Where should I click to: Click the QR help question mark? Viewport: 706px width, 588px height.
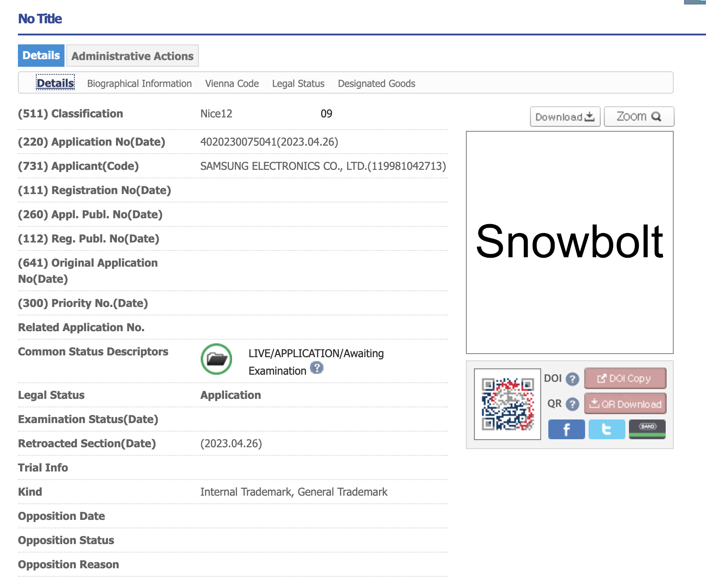tap(572, 404)
